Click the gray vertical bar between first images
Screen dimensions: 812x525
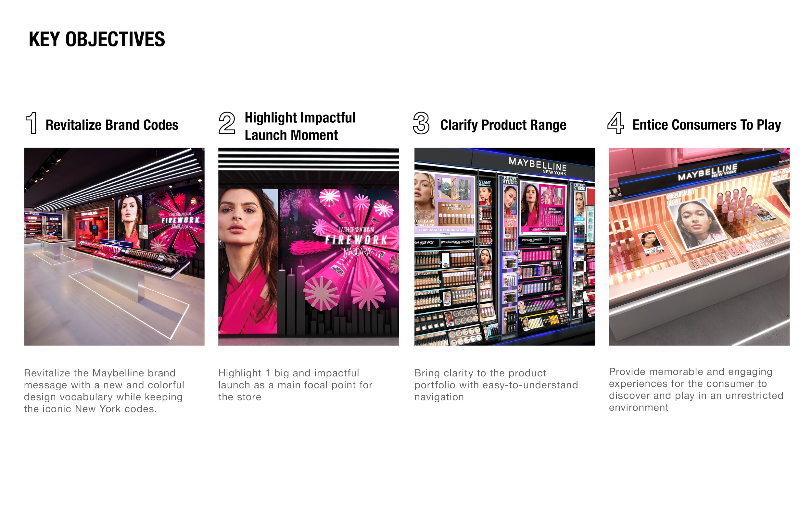[x=211, y=290]
